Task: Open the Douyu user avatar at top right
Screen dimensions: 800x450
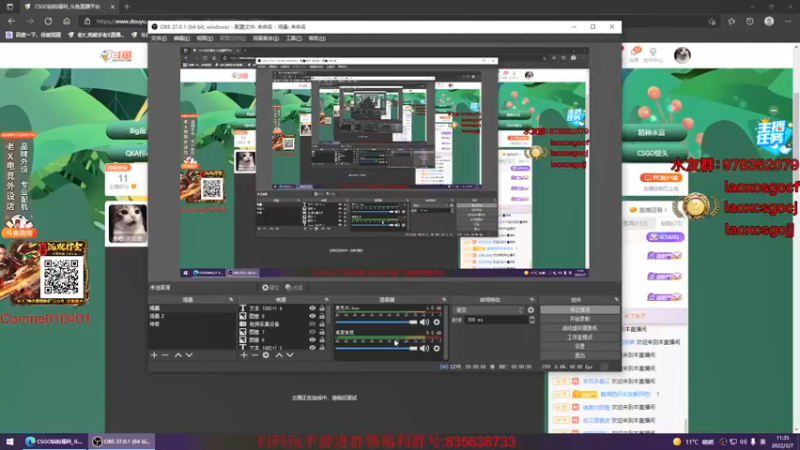Action: point(682,55)
